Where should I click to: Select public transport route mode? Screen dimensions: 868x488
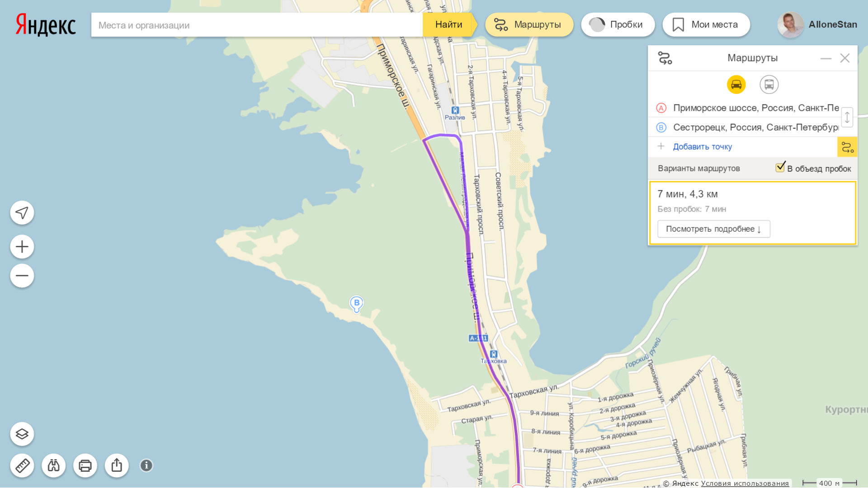(769, 84)
